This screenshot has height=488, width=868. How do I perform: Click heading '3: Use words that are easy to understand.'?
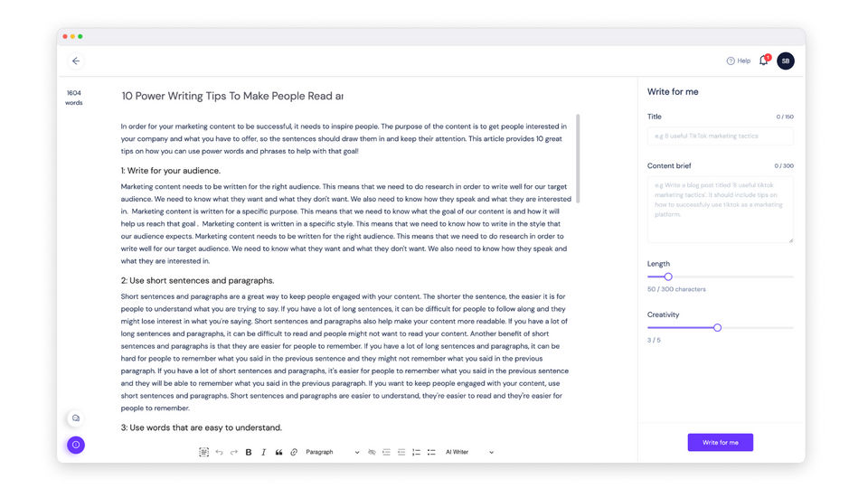click(202, 427)
